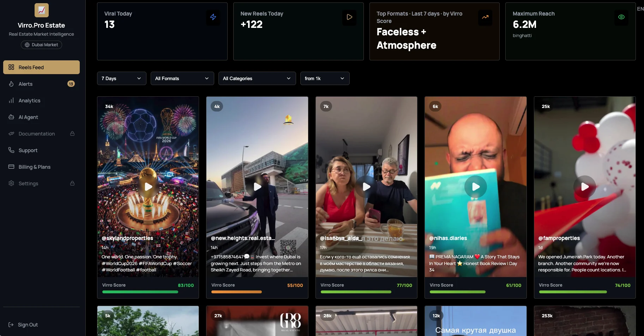Click the play icon in New Reels Today

coord(349,17)
